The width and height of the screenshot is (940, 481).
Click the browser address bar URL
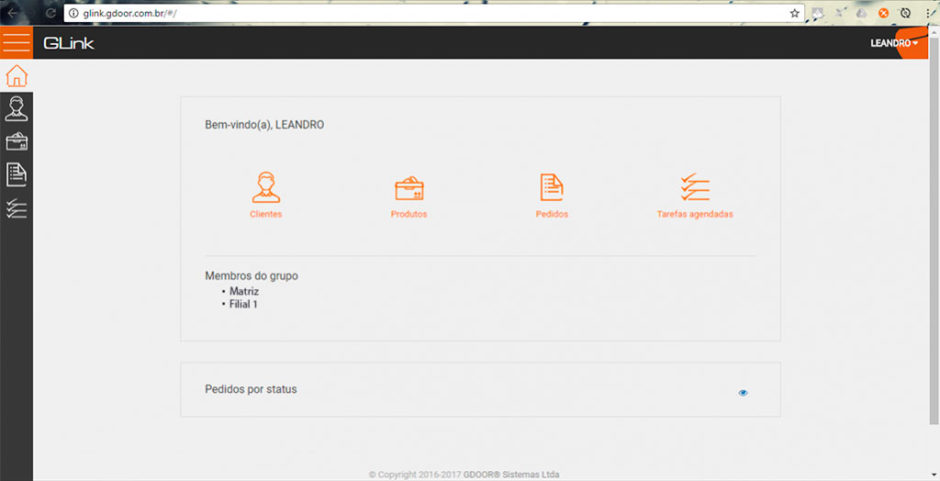130,13
